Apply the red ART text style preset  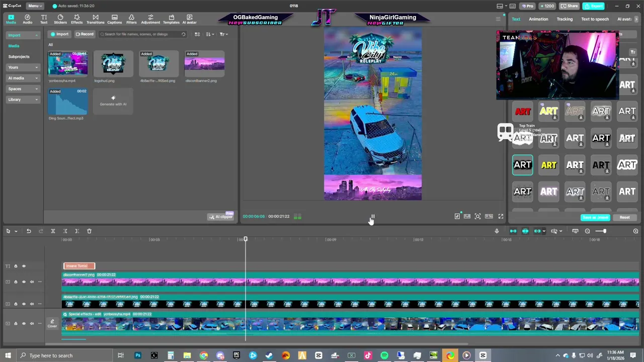click(x=523, y=111)
